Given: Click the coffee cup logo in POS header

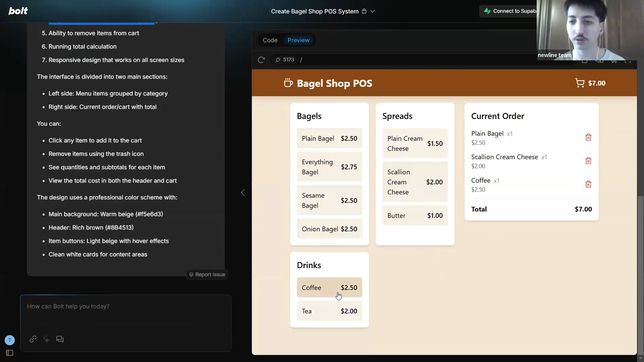Looking at the screenshot, I should click(288, 83).
